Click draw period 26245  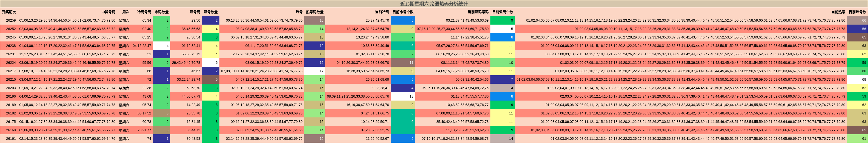click(x=11, y=37)
